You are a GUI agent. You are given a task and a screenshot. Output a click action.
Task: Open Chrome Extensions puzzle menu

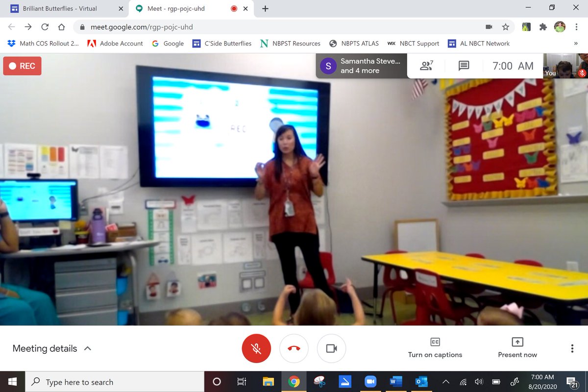point(543,27)
